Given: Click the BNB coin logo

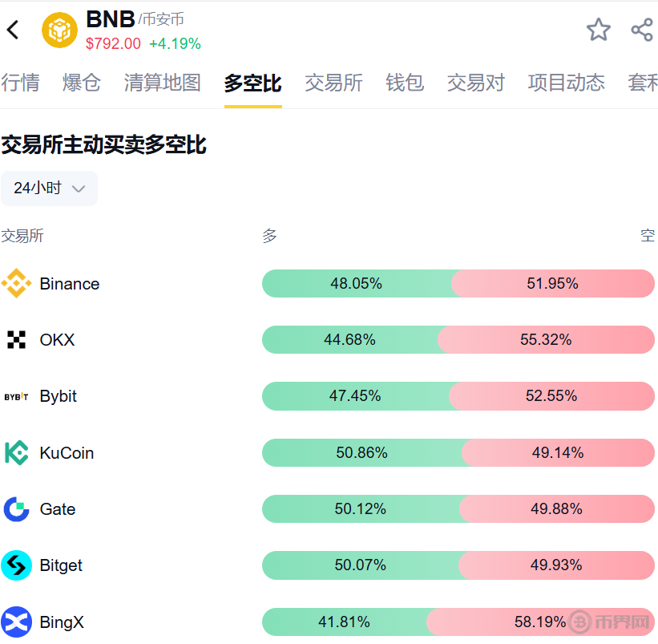Looking at the screenshot, I should tap(59, 30).
